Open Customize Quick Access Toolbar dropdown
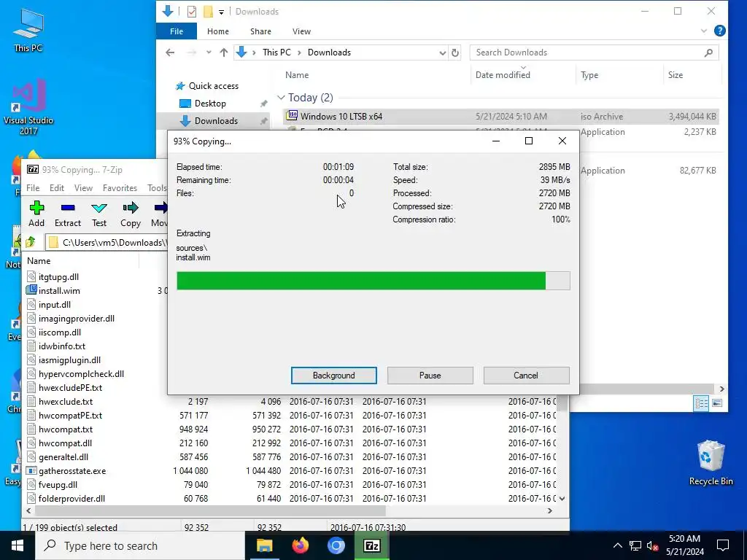 tap(222, 12)
